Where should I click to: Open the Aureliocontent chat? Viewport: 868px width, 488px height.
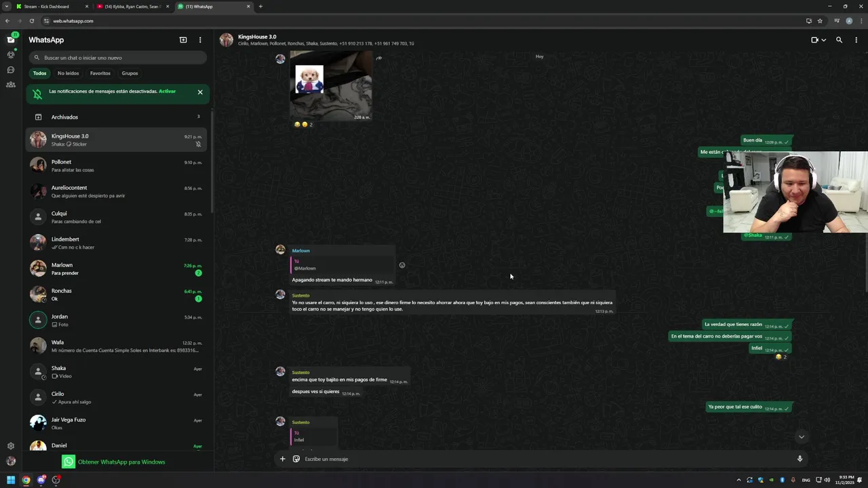(117, 191)
